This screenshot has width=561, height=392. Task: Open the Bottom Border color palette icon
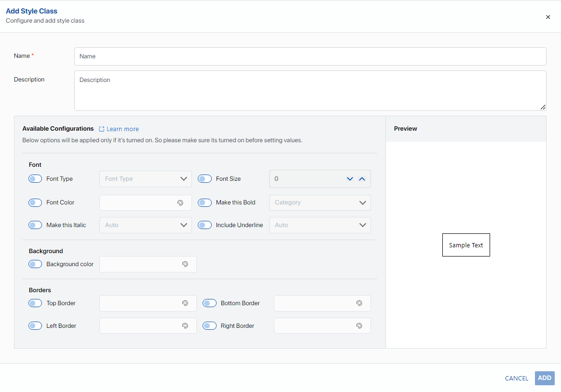coord(359,303)
